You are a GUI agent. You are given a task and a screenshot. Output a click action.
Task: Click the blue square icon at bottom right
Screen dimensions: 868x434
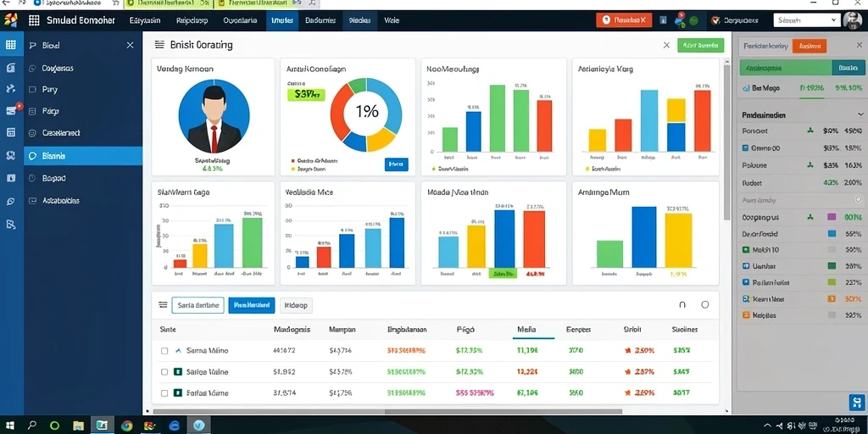coord(856,401)
